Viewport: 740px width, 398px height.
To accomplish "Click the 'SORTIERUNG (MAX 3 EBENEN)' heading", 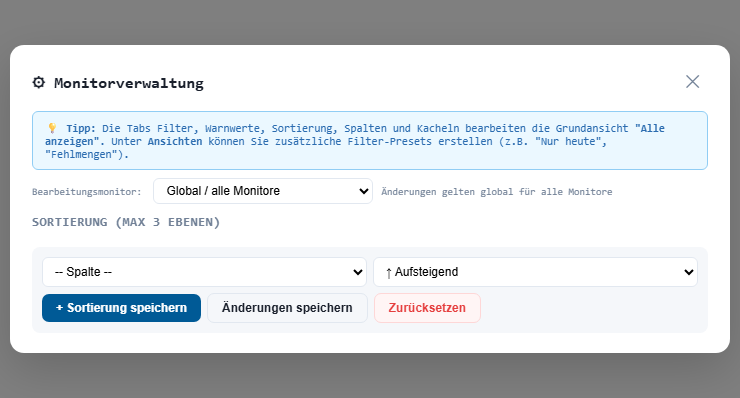I will [x=126, y=222].
